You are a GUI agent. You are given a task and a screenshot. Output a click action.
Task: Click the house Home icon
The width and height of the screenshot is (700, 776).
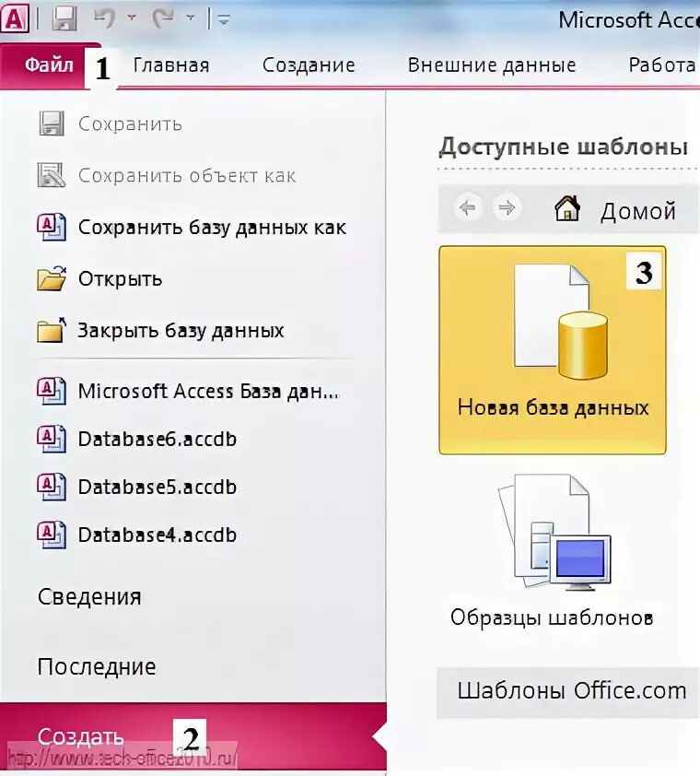click(x=567, y=208)
